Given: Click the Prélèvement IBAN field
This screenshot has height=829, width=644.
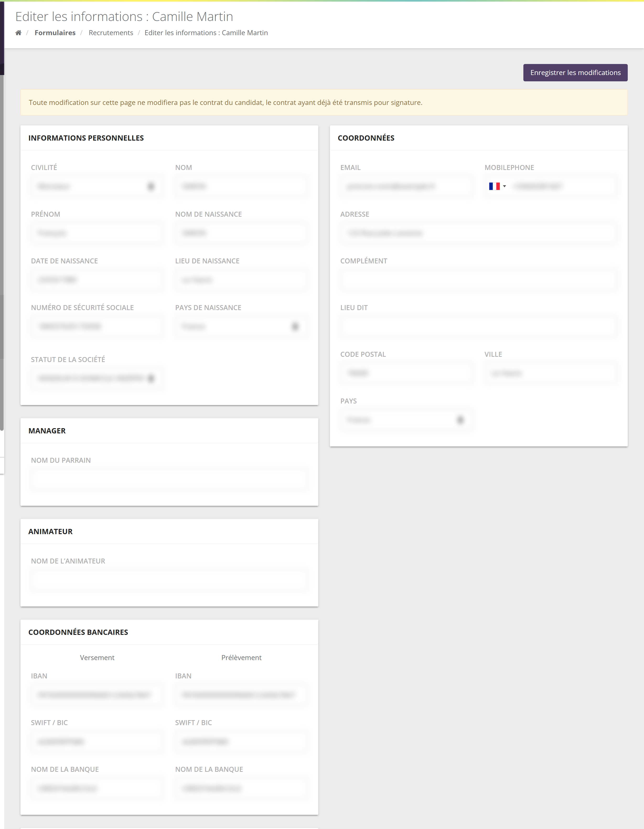Looking at the screenshot, I should pos(241,695).
